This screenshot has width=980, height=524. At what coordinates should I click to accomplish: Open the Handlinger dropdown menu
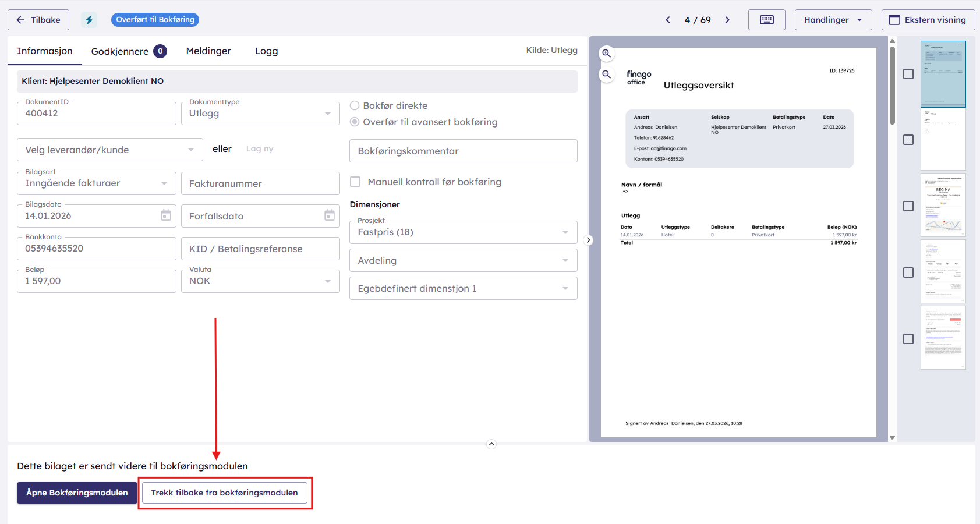point(833,20)
